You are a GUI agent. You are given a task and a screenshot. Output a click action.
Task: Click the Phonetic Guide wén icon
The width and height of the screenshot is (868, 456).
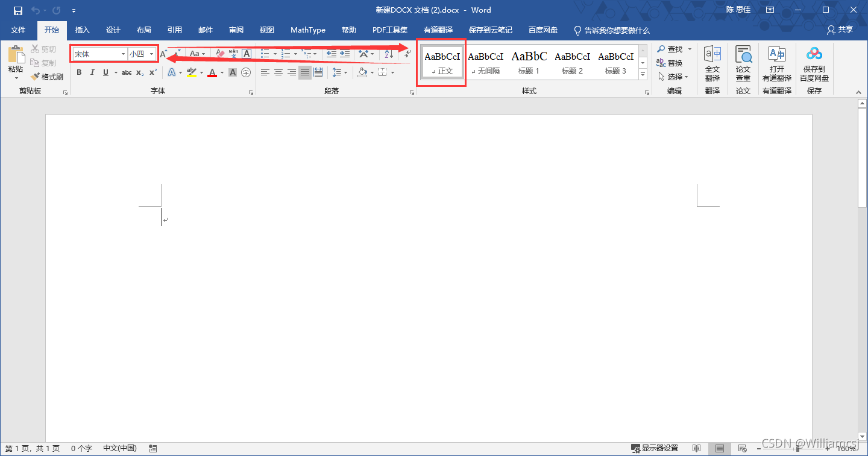(x=233, y=54)
